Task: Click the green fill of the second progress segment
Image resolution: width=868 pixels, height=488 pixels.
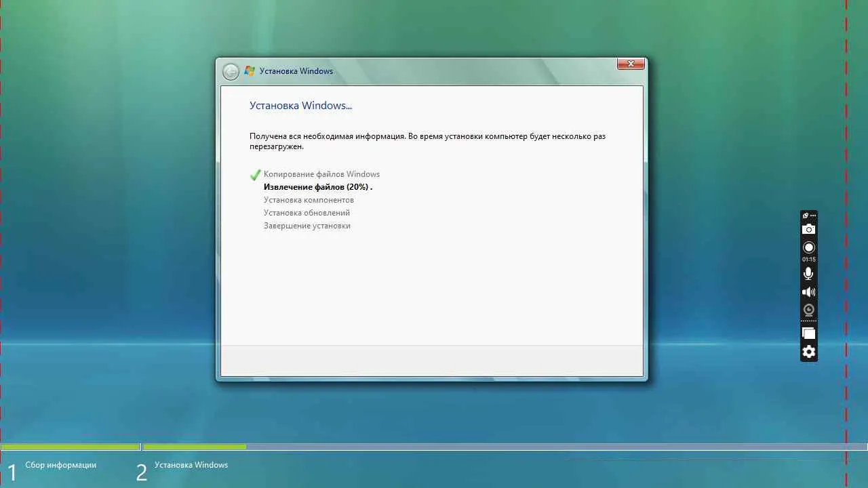Action: click(195, 447)
